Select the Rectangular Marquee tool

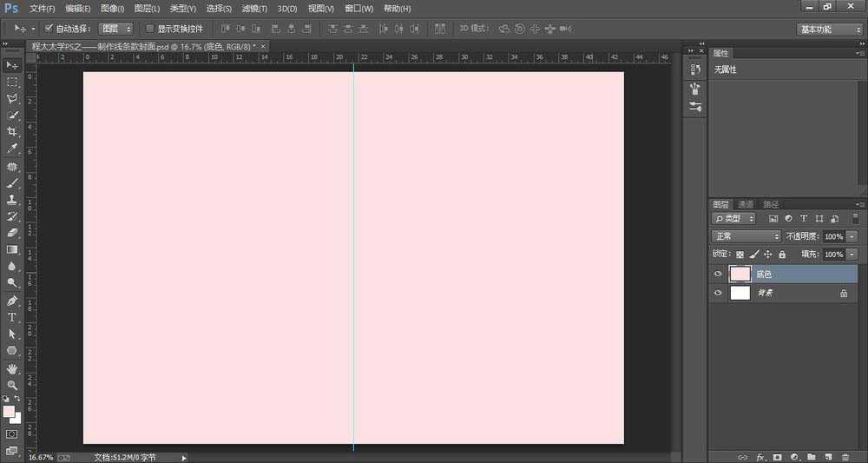12,82
